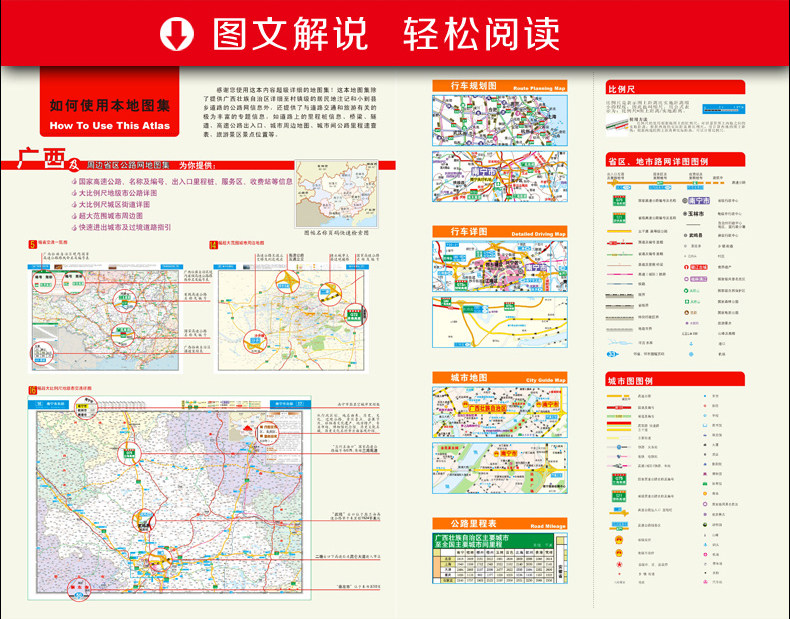790x619 pixels.
Task: Click the upper national emblem icon in city legend
Action: pos(619,540)
